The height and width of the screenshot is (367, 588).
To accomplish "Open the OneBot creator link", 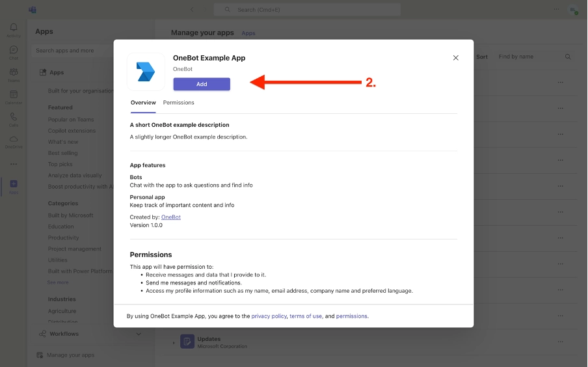I will click(170, 217).
